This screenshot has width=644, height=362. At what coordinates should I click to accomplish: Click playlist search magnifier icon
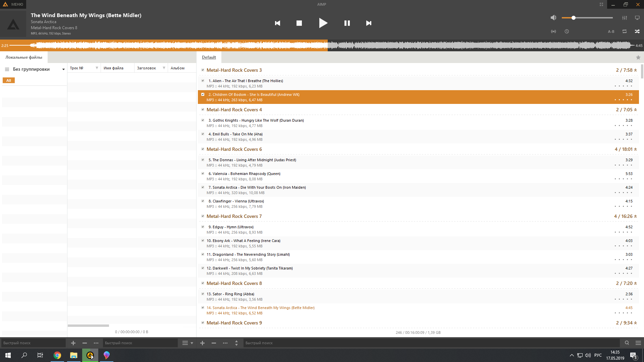[627, 343]
